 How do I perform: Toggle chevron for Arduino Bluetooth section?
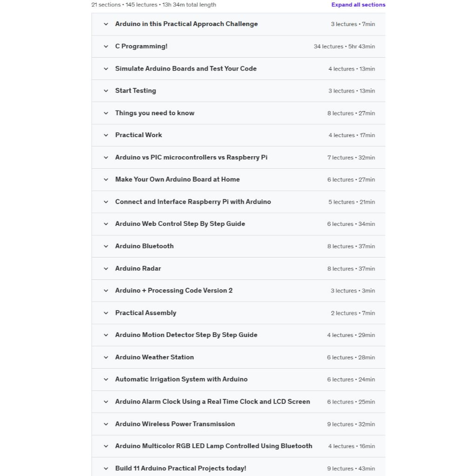click(106, 246)
